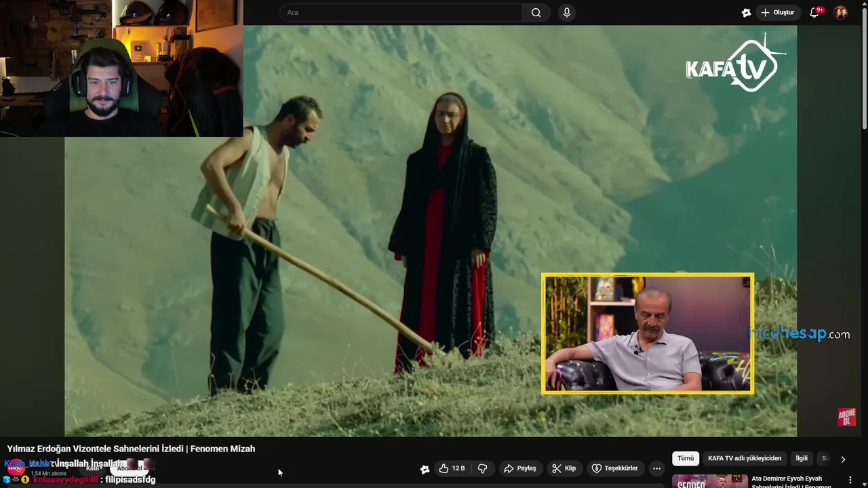Click the main video player frame
Image resolution: width=868 pixels, height=488 pixels.
coord(431,231)
